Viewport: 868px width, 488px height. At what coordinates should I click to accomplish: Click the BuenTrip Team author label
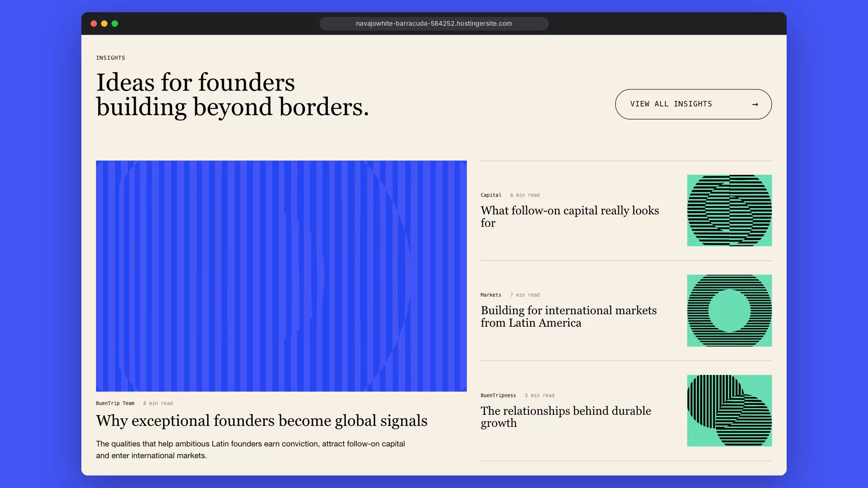115,404
